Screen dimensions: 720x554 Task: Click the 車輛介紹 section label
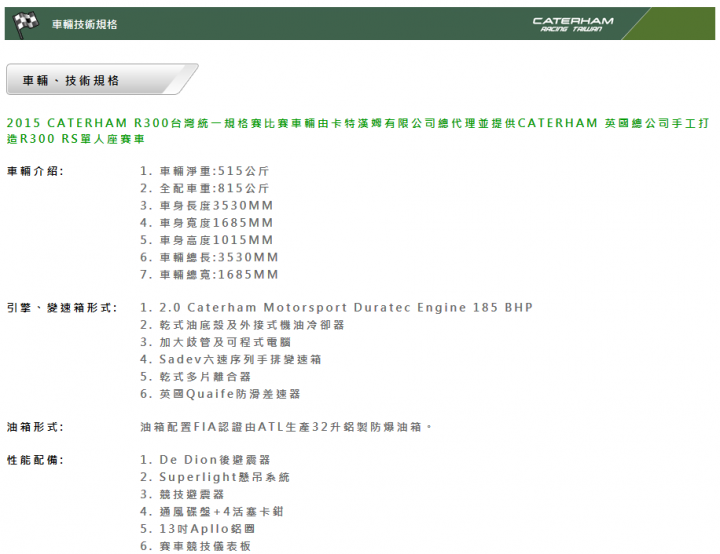click(35, 171)
